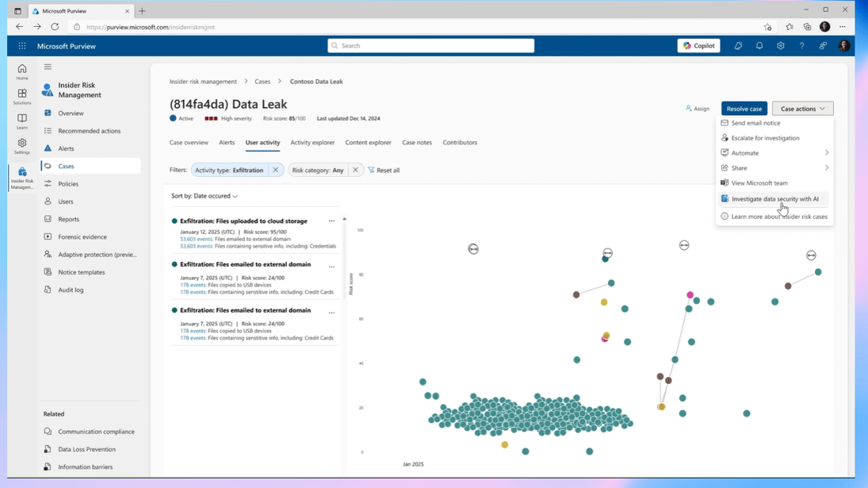Click Reset all filters
The width and height of the screenshot is (868, 488).
pyautogui.click(x=384, y=170)
